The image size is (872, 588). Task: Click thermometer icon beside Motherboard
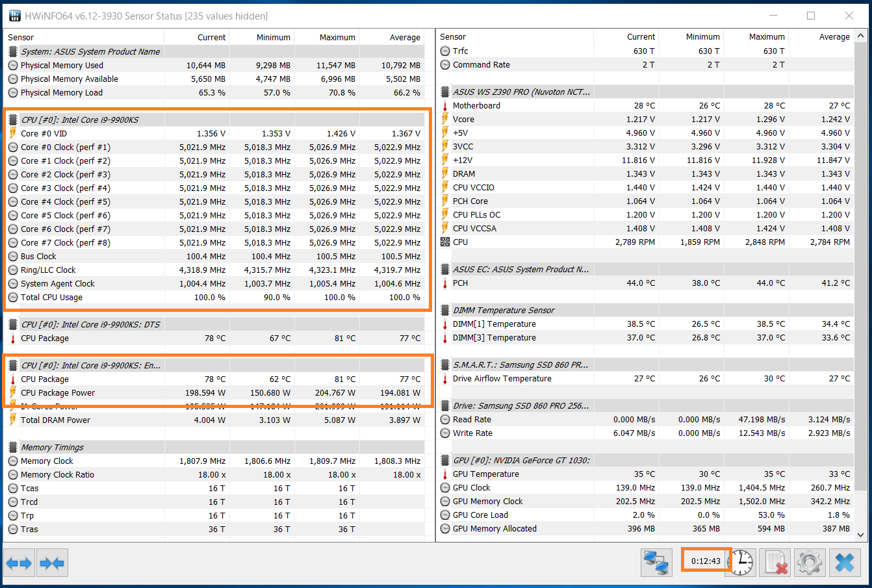pyautogui.click(x=445, y=105)
